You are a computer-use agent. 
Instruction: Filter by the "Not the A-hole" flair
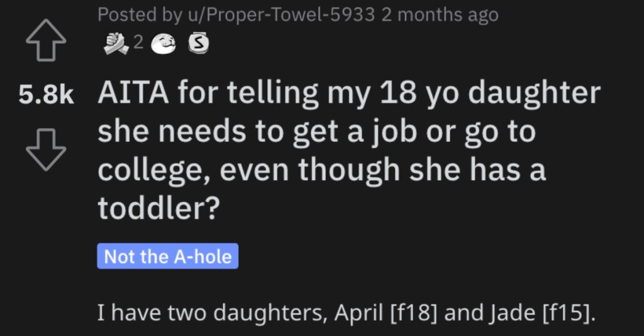167,256
